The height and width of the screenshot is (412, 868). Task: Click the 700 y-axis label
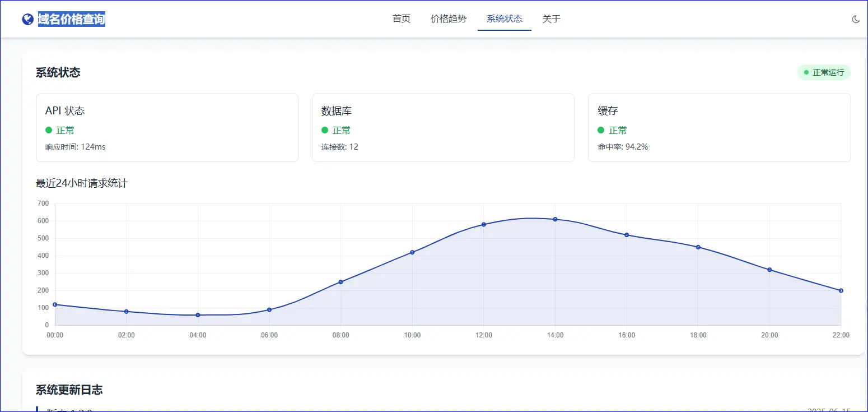tap(43, 203)
